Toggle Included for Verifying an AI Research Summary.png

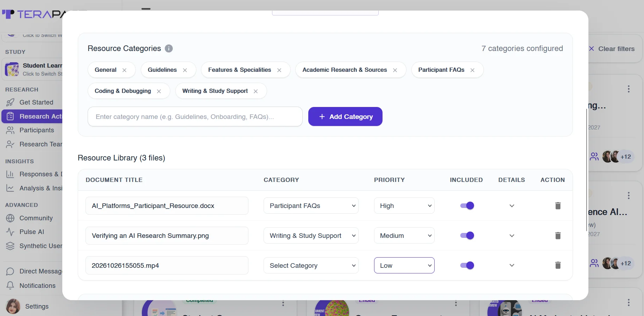[x=467, y=235]
